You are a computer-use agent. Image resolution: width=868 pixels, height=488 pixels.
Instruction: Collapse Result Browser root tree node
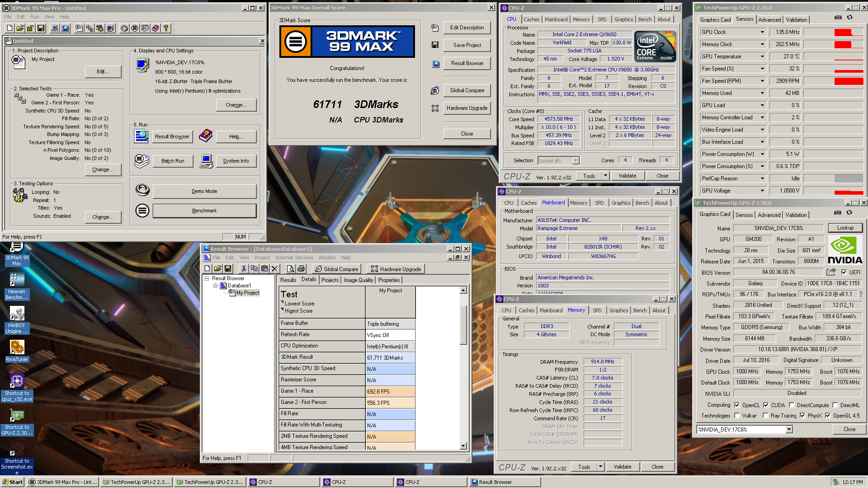tap(207, 278)
